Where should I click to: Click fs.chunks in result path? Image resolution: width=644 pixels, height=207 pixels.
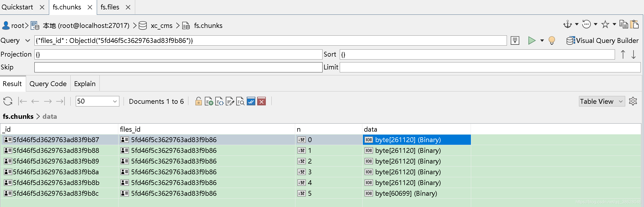pyautogui.click(x=18, y=117)
